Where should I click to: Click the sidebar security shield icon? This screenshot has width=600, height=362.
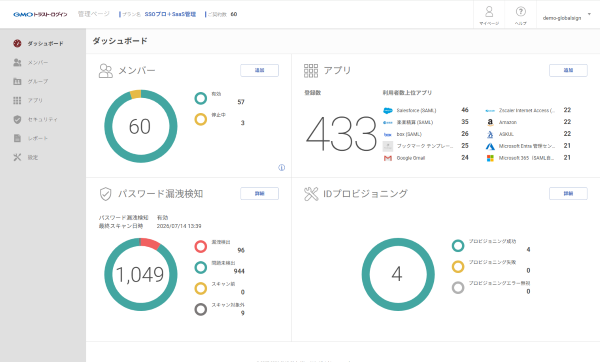[x=17, y=119]
